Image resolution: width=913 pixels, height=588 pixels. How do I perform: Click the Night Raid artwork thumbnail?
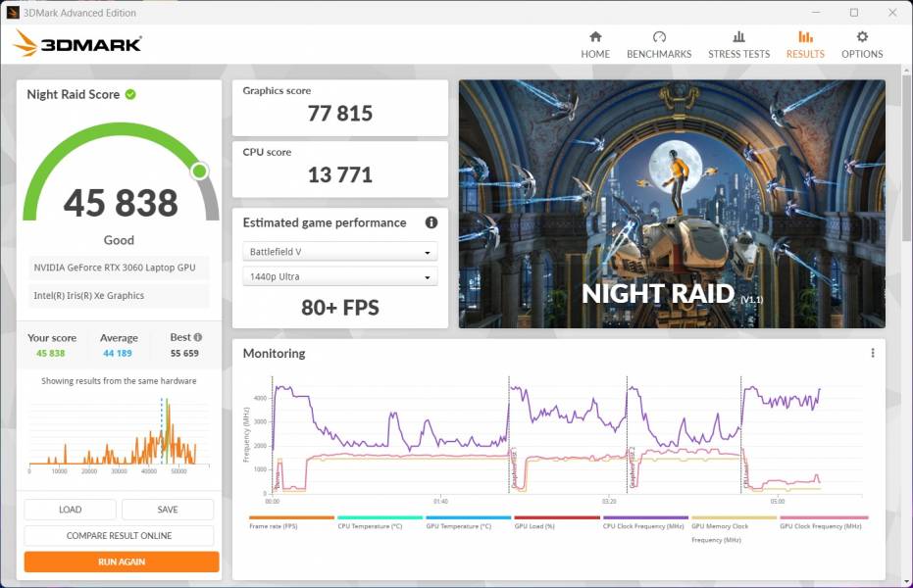[672, 204]
